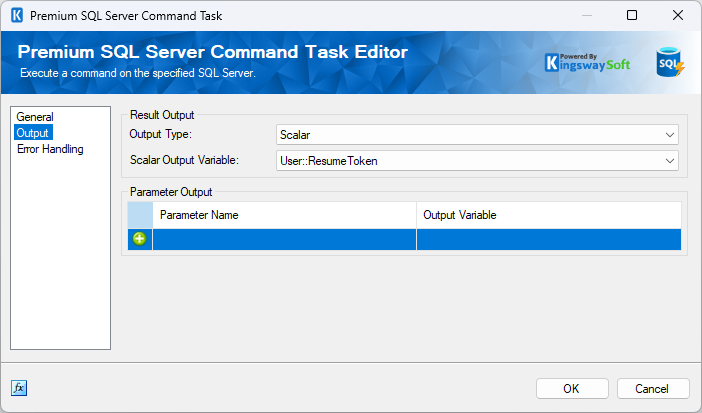
Task: Maximize the task editor window
Action: pyautogui.click(x=632, y=15)
